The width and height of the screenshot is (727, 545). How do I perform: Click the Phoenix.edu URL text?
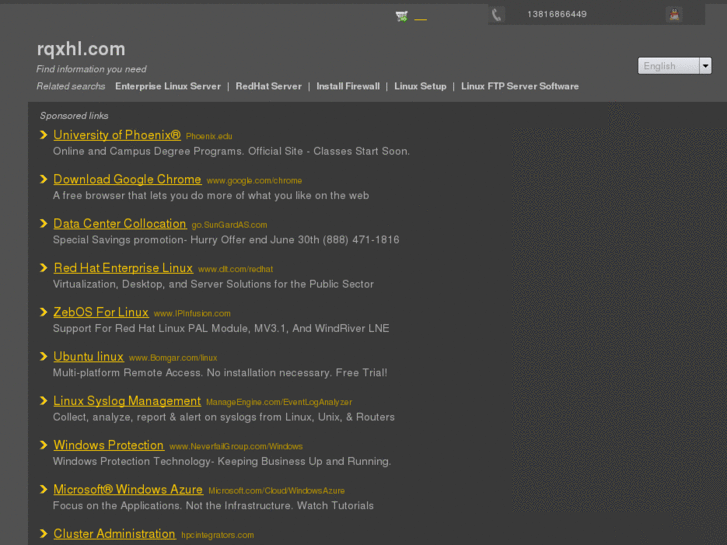click(209, 136)
